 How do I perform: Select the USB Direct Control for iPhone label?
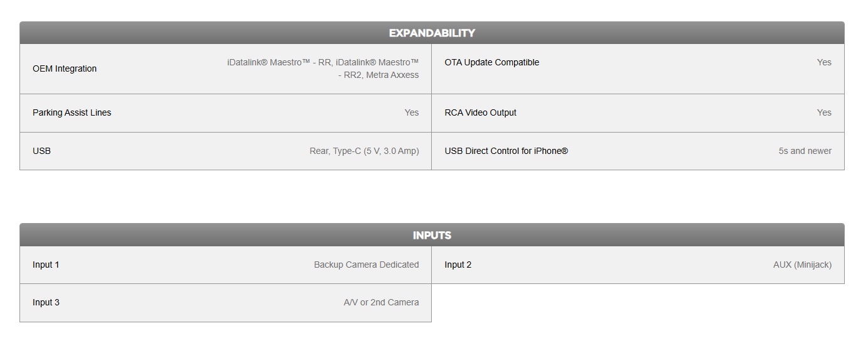[x=506, y=151]
